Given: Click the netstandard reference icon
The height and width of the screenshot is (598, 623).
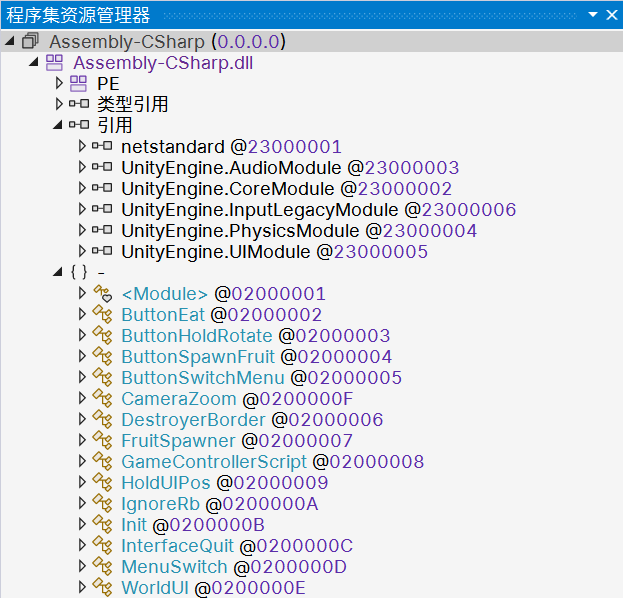Looking at the screenshot, I should (102, 146).
